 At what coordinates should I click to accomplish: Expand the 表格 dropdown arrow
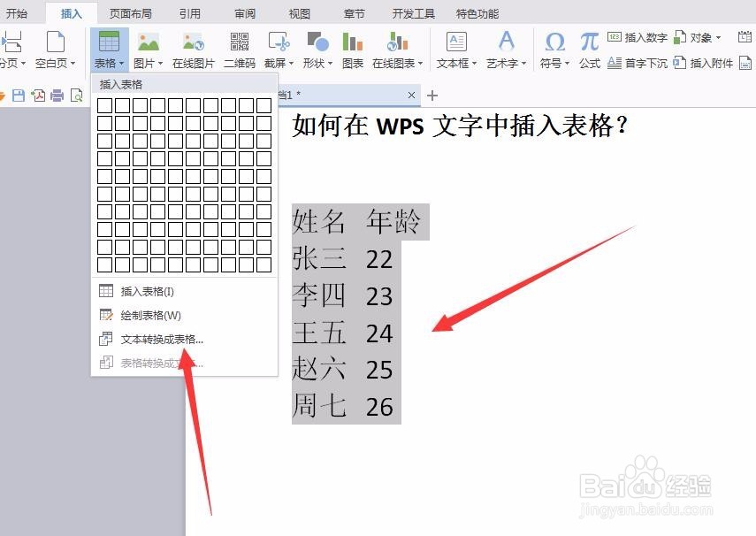click(121, 64)
